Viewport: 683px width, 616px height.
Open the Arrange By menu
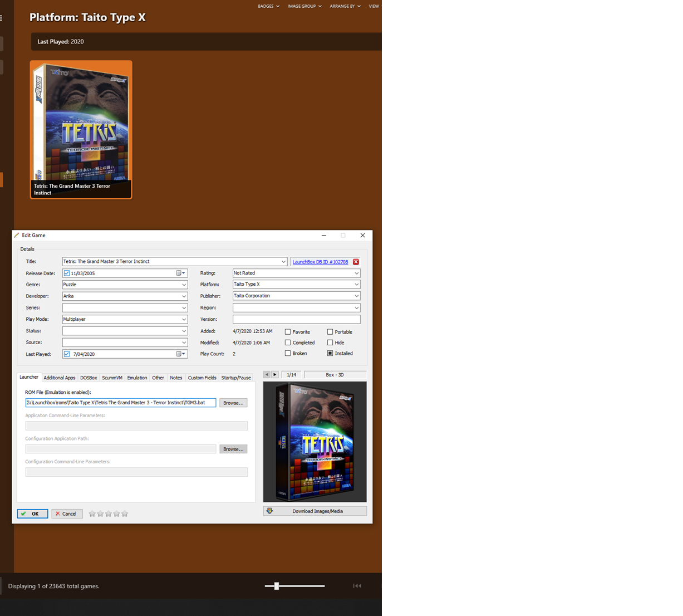pos(345,6)
